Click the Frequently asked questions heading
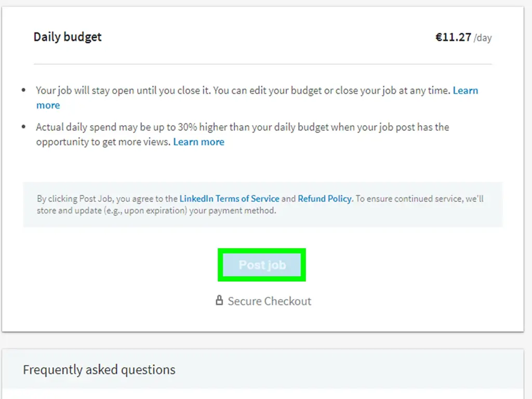This screenshot has height=399, width=532. pyautogui.click(x=99, y=370)
